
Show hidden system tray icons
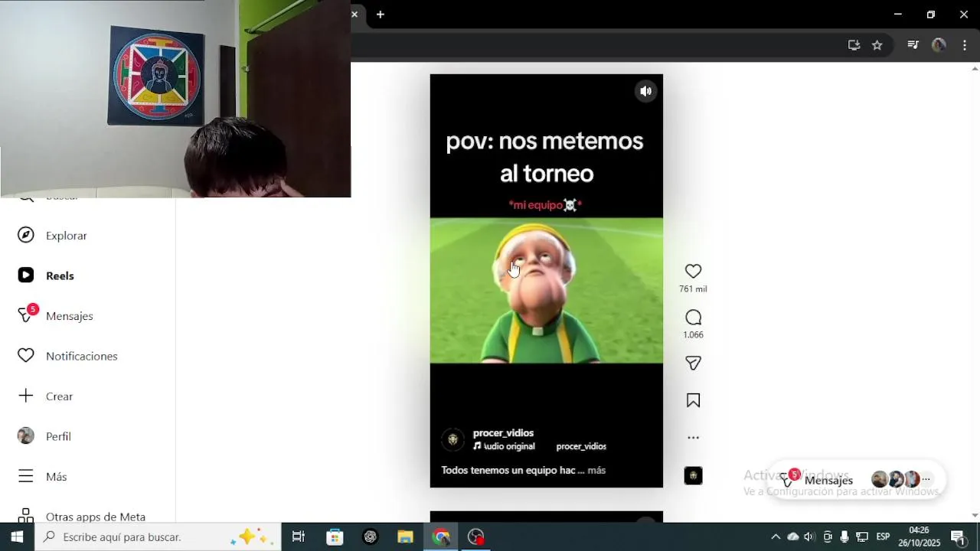point(776,537)
